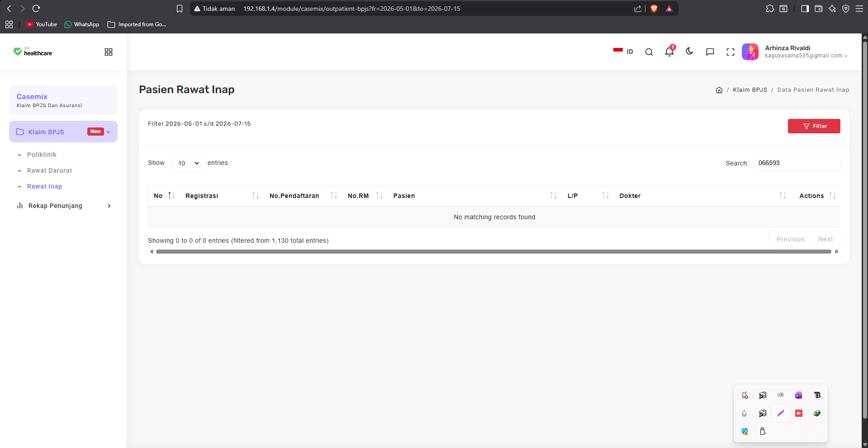Image resolution: width=868 pixels, height=448 pixels.
Task: Open the Brave Wallet icon
Action: 819,9
